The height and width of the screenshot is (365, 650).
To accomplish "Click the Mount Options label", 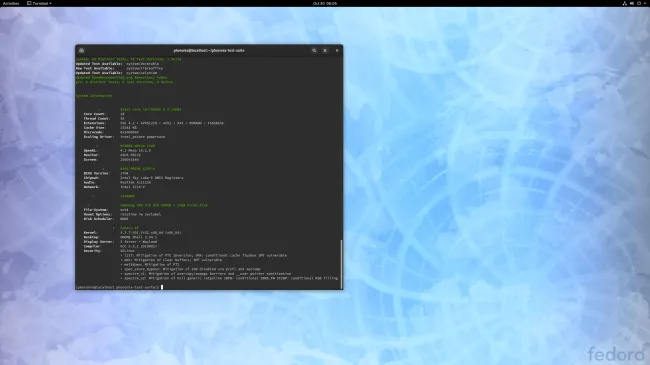I will coord(98,214).
